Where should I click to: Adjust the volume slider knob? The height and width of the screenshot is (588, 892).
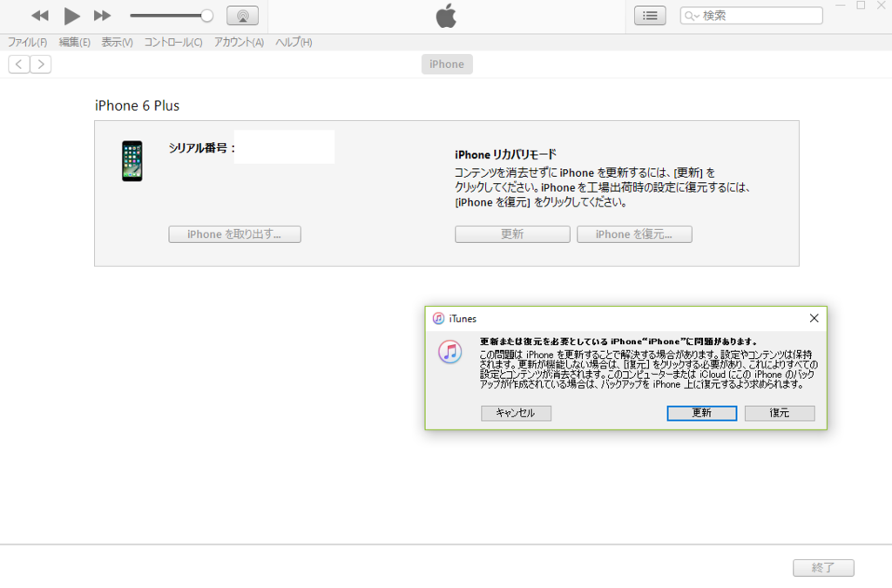pos(207,16)
